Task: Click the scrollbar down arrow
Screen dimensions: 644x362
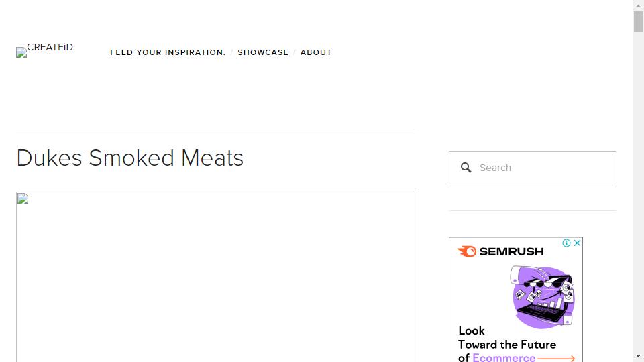Action: click(638, 356)
